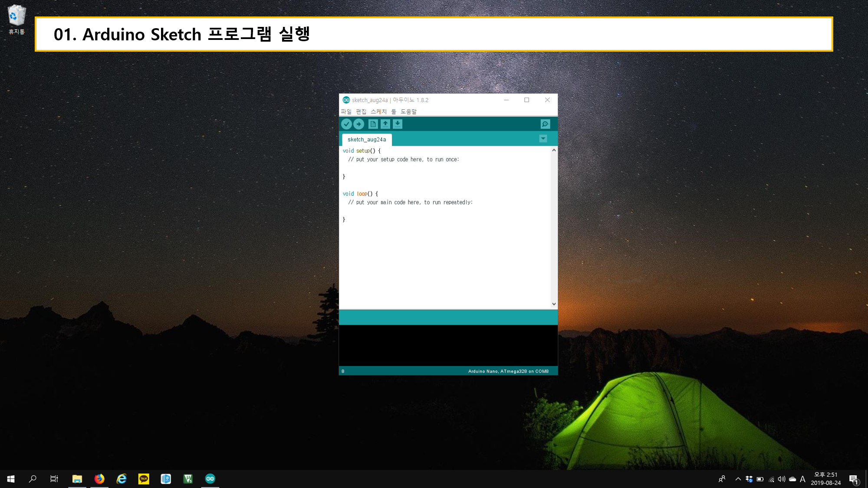Select the sketch_aug24a tab
868x488 pixels.
366,140
